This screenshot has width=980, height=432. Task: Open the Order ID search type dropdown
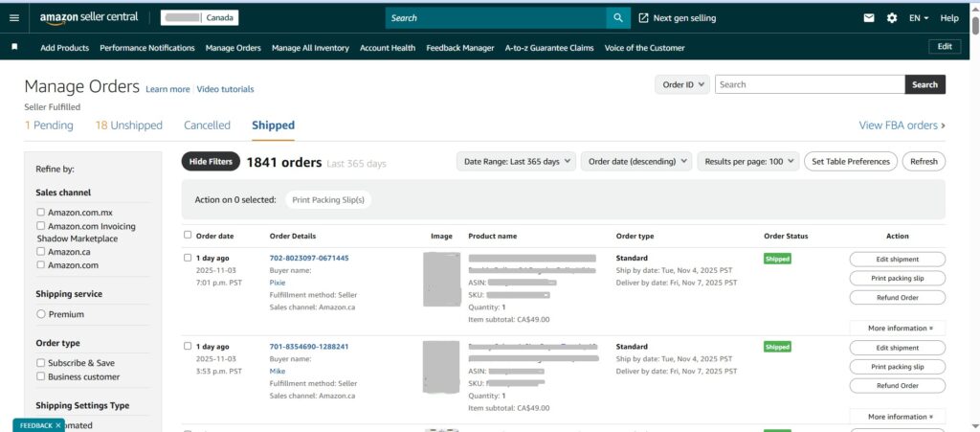click(x=681, y=84)
